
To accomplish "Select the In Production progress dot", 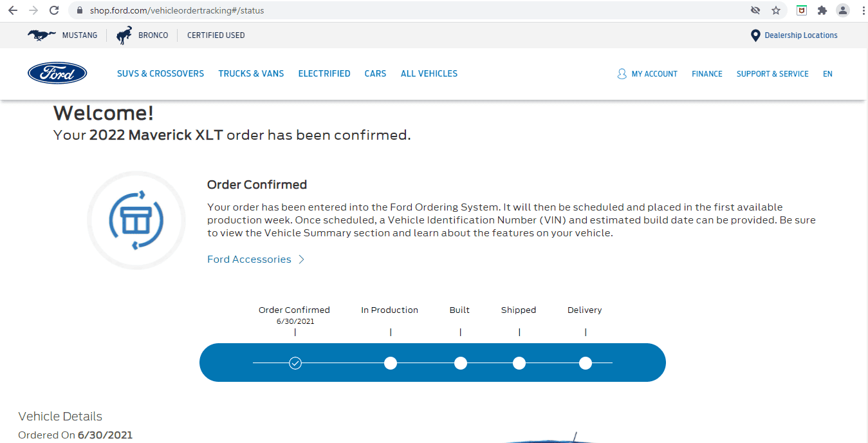I will (391, 363).
